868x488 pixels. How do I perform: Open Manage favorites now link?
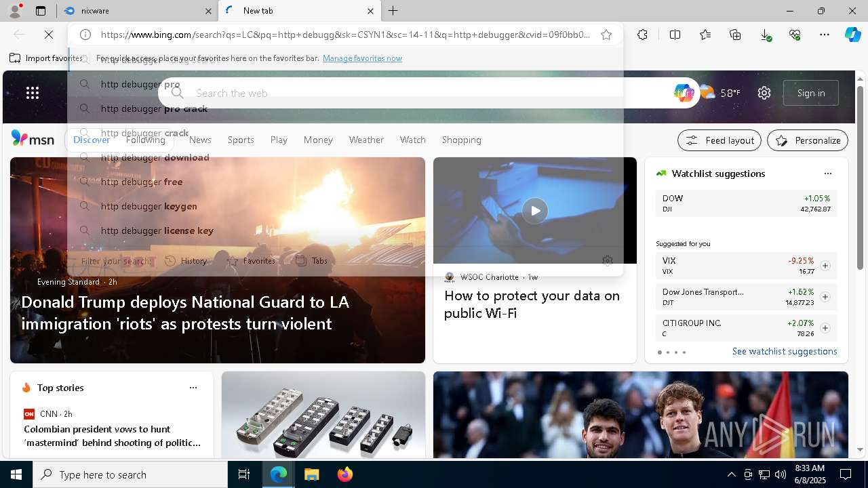coord(362,58)
